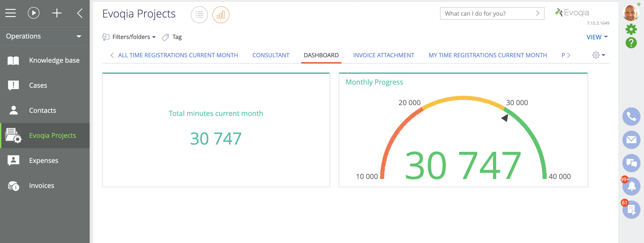This screenshot has height=243, width=644.
Task: Select Evoqia Projects in sidebar
Action: [x=45, y=135]
